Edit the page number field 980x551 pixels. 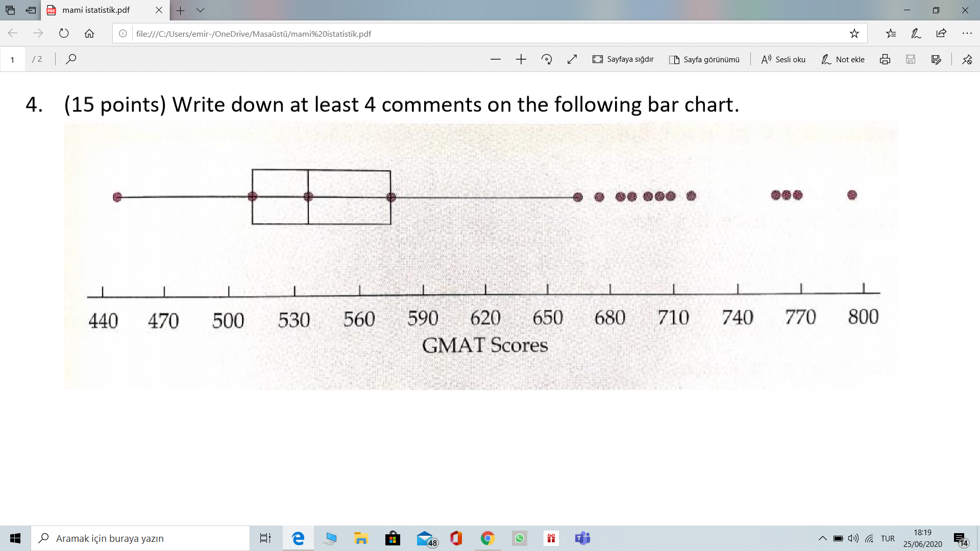pos(12,59)
